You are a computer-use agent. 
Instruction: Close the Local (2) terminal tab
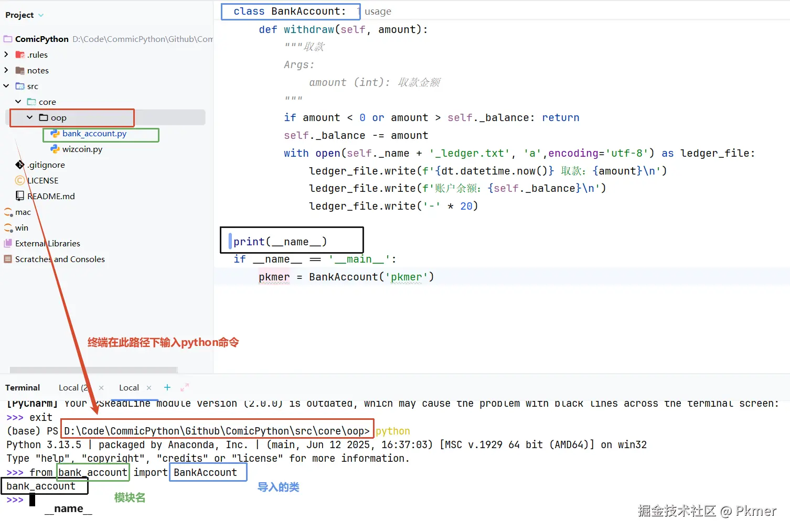coord(101,388)
